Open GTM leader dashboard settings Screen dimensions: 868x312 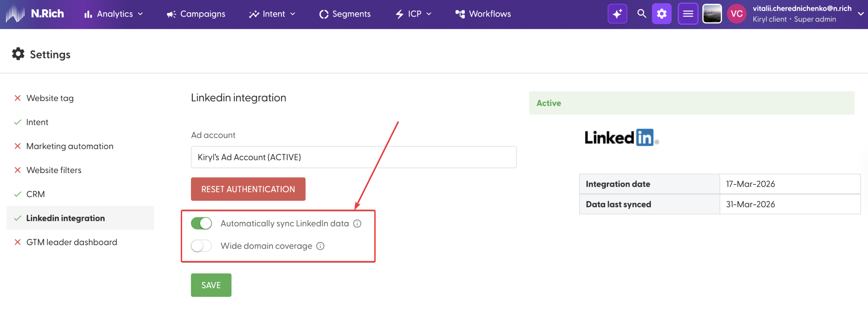coord(72,242)
